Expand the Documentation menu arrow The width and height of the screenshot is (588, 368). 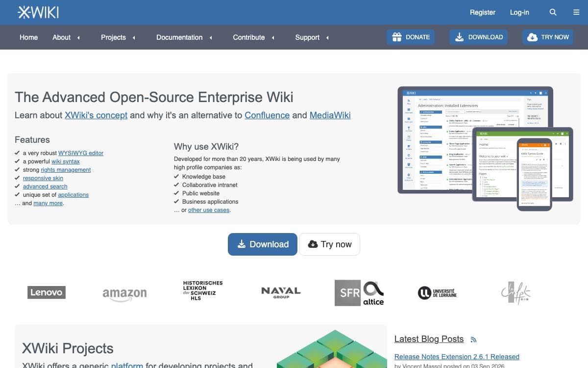coord(211,38)
